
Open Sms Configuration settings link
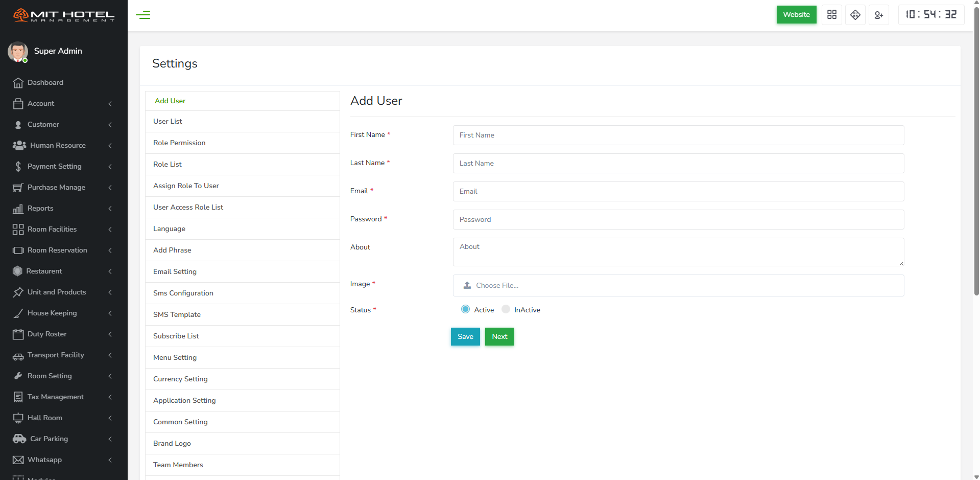point(243,293)
